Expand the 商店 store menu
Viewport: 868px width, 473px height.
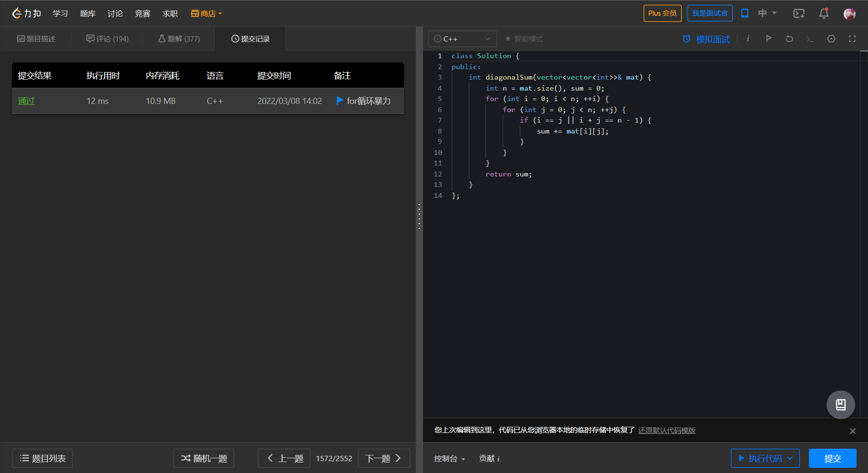[207, 13]
